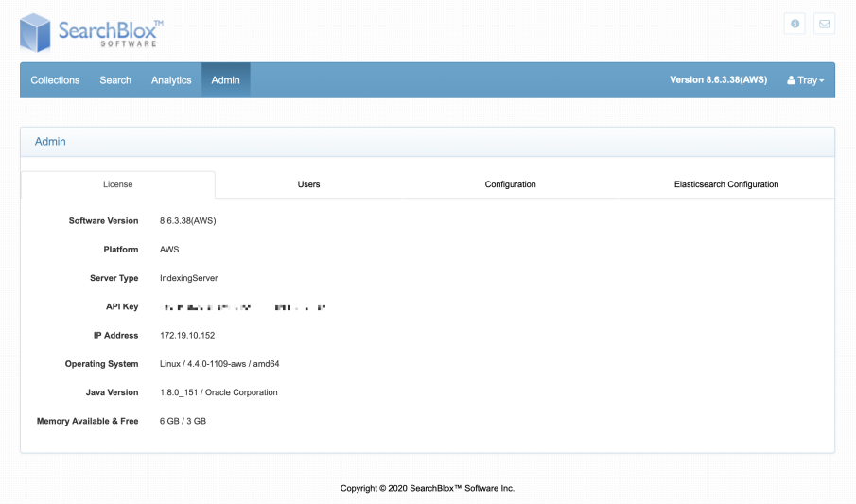Switch to the License tab
Image resolution: width=856 pixels, height=504 pixels.
(x=117, y=184)
